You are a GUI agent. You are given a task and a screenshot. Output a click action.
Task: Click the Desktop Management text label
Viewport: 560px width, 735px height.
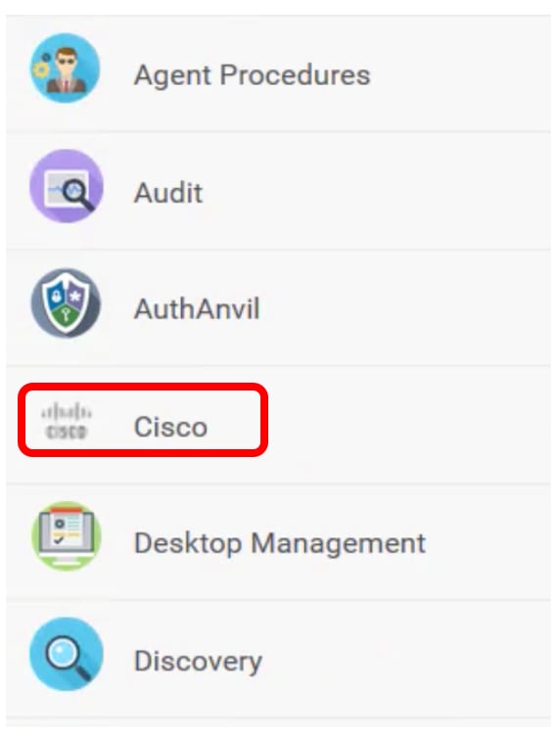280,544
